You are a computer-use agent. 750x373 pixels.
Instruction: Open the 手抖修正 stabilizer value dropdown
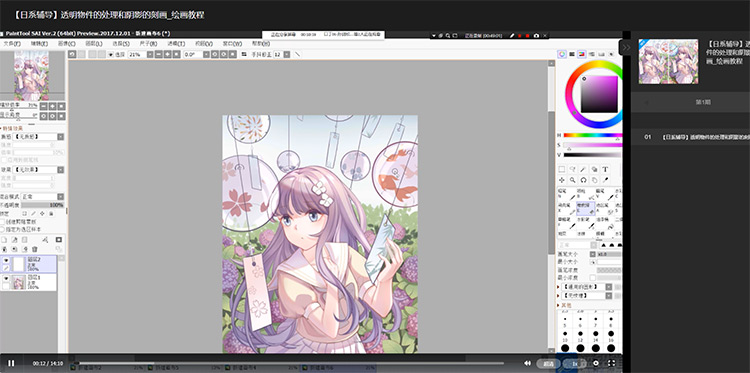pyautogui.click(x=286, y=55)
